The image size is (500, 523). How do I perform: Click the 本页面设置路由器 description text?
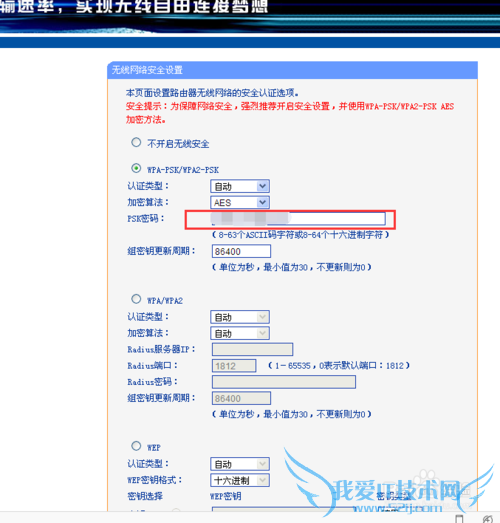tap(212, 93)
